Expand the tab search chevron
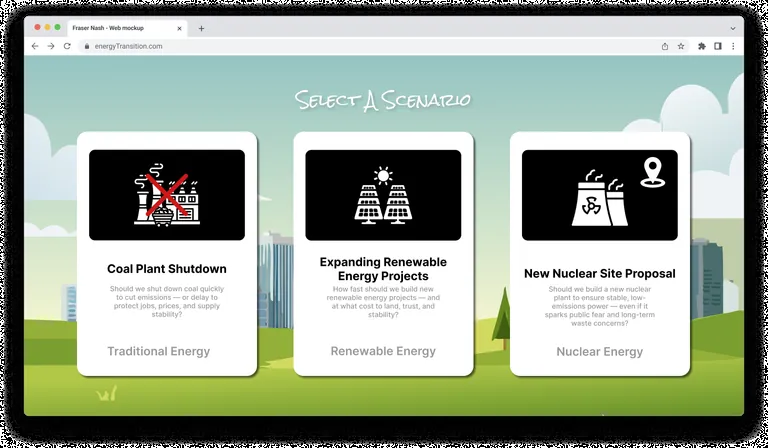Viewport: 768px width, 448px height. (x=733, y=28)
